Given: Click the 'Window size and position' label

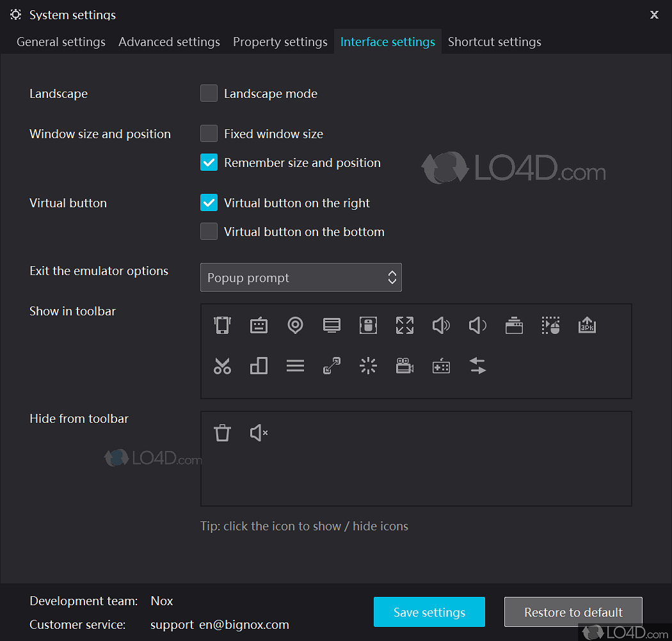Looking at the screenshot, I should click(100, 134).
